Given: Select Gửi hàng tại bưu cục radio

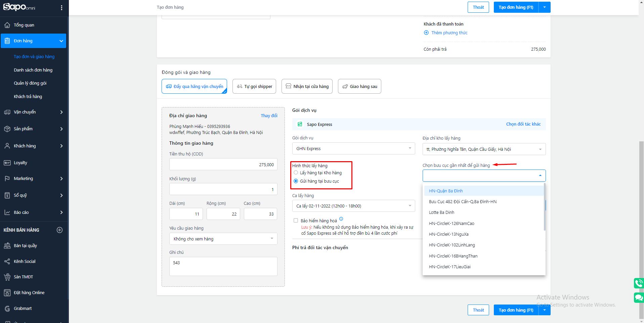Looking at the screenshot, I should (x=296, y=181).
